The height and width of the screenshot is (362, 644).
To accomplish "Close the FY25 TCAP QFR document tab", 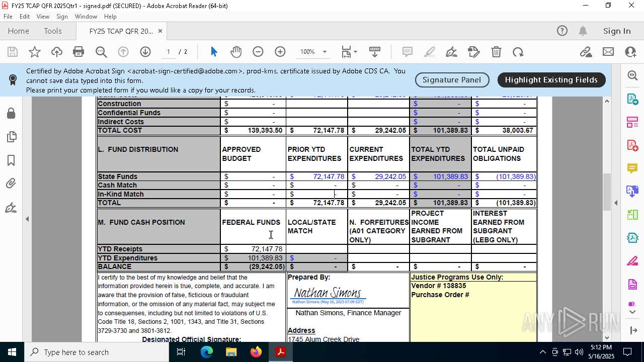I will [x=160, y=31].
